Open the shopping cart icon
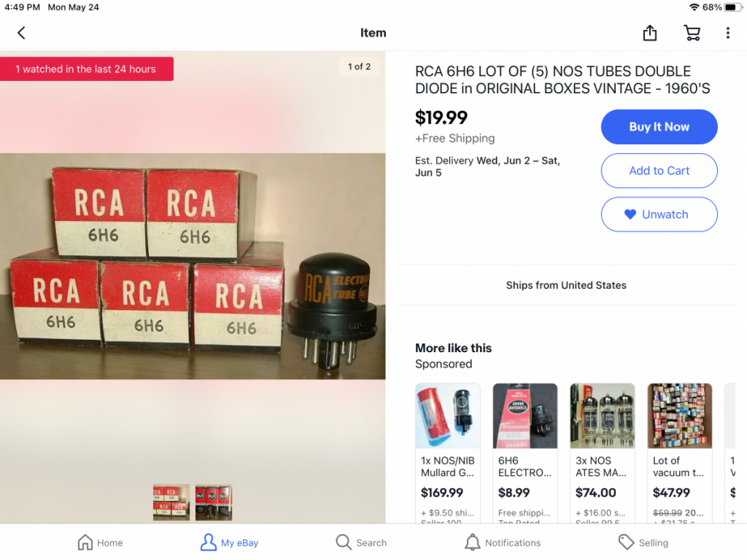This screenshot has height=560, width=747. [x=692, y=33]
